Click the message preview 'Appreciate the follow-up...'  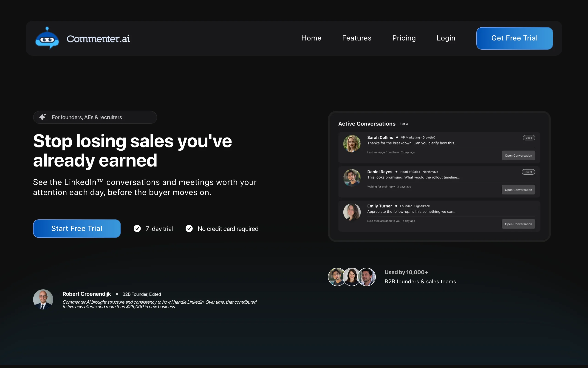tap(412, 212)
